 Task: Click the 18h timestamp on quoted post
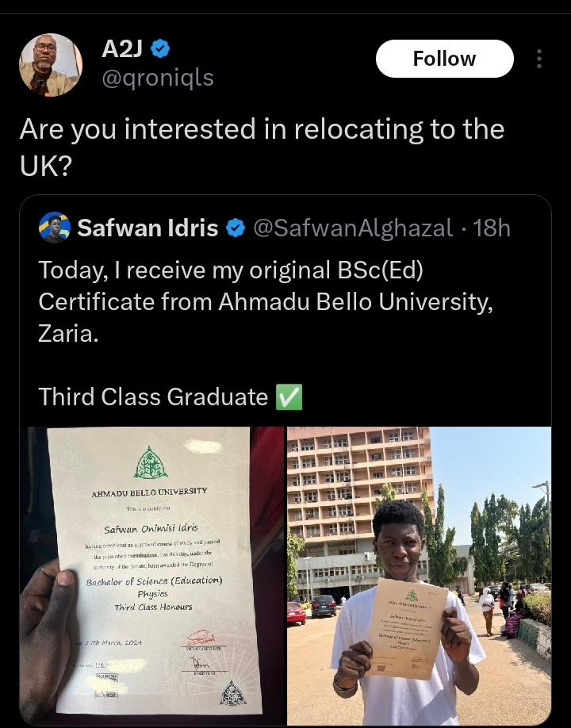(491, 228)
